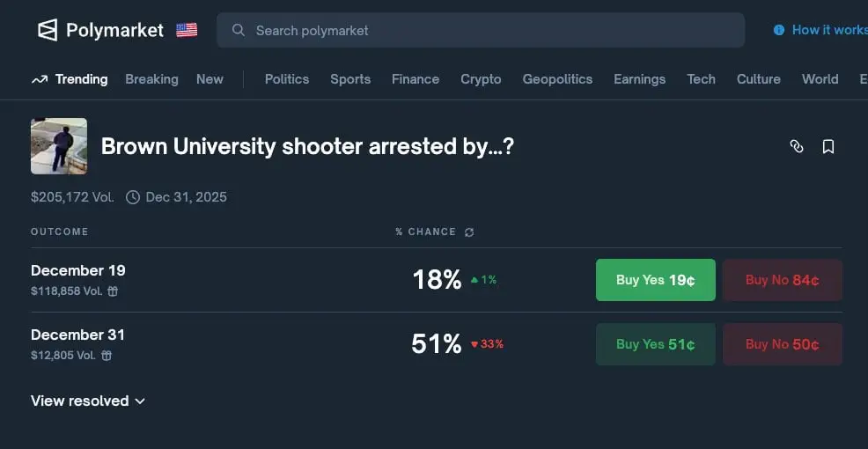Click the gift icon under December 31
This screenshot has height=449, width=868.
pos(107,356)
